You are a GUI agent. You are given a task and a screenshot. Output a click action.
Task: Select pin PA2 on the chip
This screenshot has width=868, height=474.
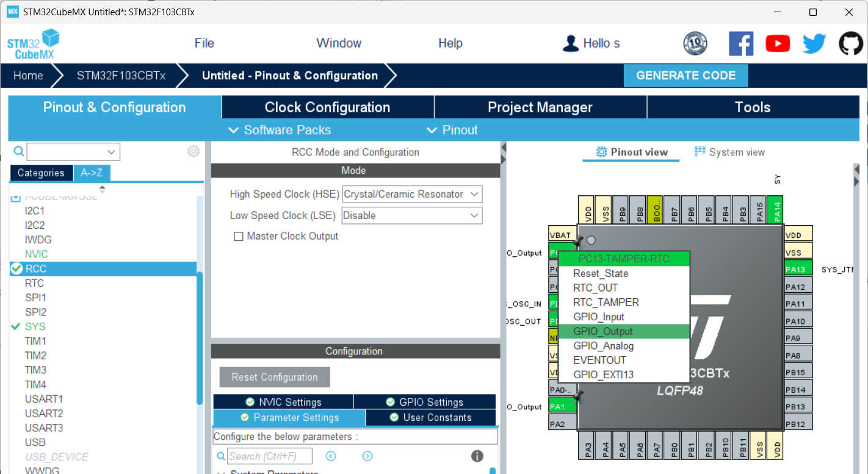click(x=563, y=423)
